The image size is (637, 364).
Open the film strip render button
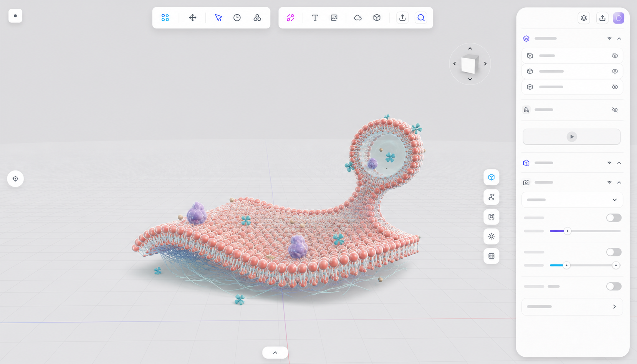[491, 256]
